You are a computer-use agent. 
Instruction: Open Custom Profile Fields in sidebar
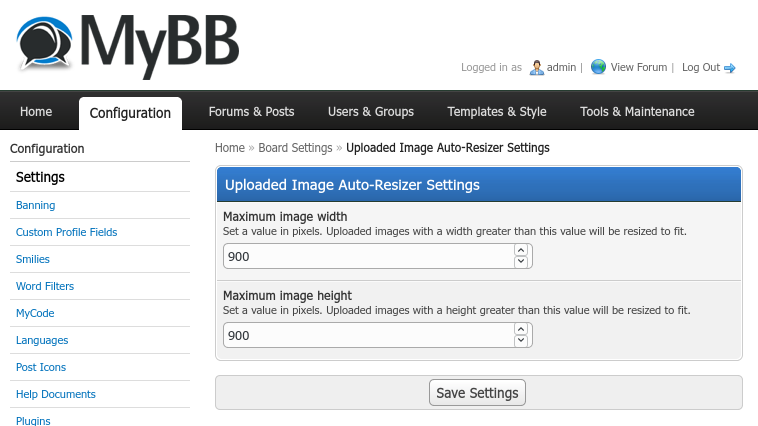(66, 232)
